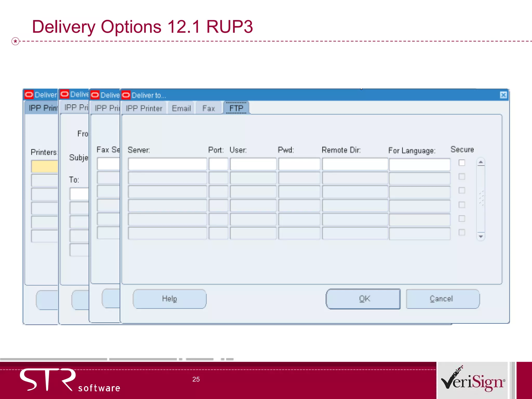The width and height of the screenshot is (532, 399).
Task: Click the Cancel button
Action: 443,299
